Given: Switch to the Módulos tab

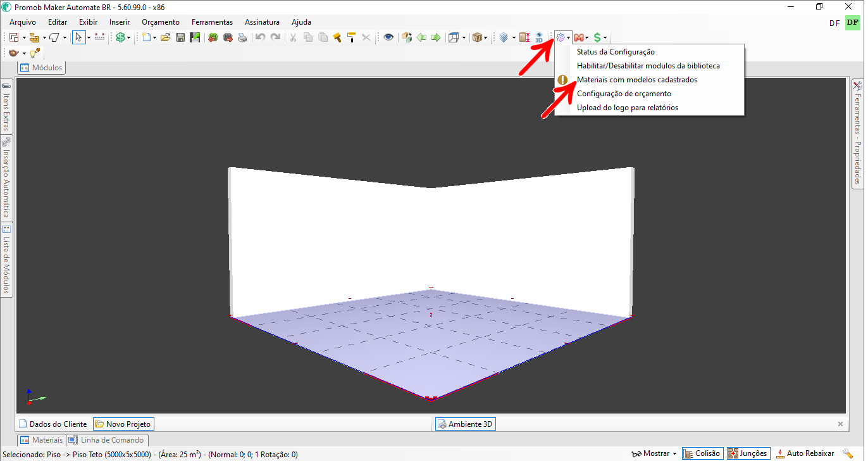Looking at the screenshot, I should (x=41, y=68).
